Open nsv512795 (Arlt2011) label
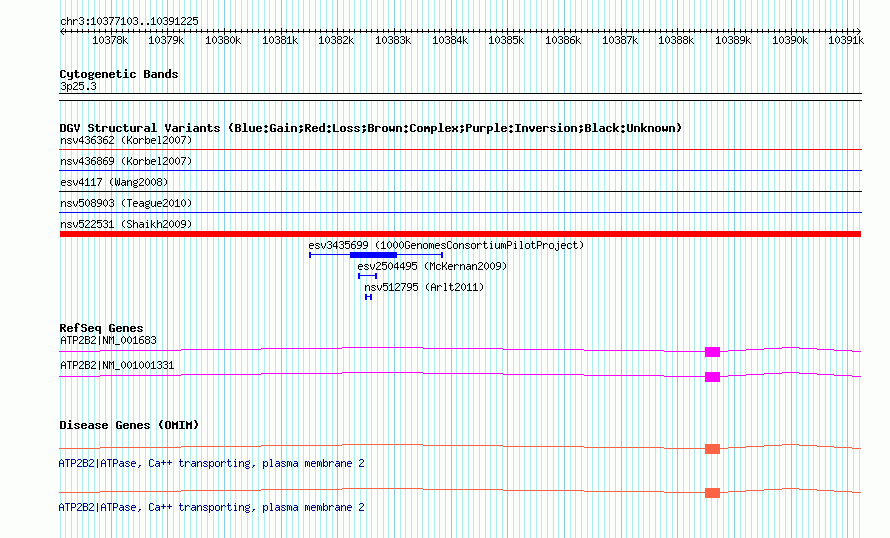The height and width of the screenshot is (538, 890). [424, 287]
